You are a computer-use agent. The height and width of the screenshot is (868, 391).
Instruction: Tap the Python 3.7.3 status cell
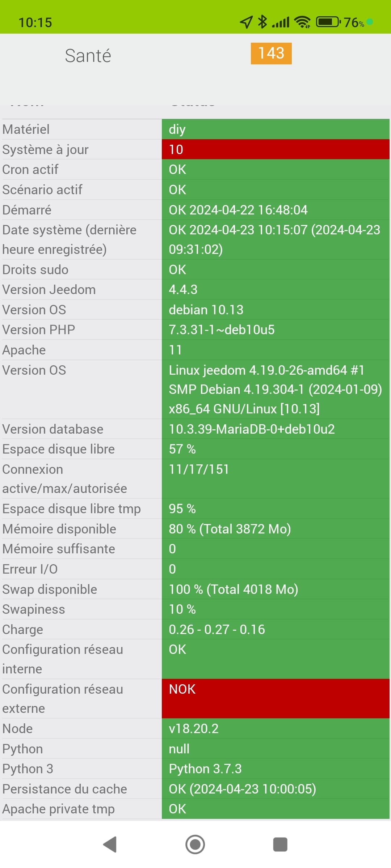(x=276, y=769)
